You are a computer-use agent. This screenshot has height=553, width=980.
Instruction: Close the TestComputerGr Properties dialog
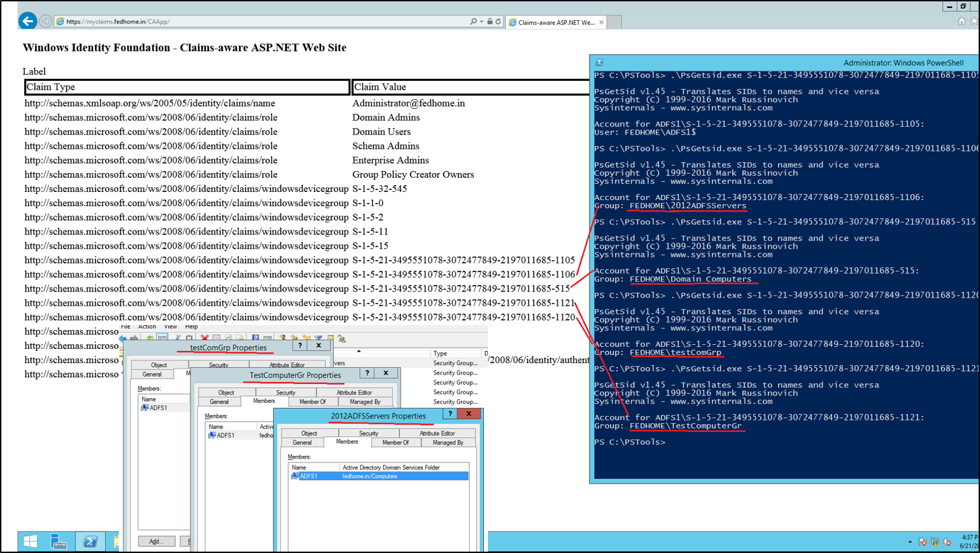click(x=386, y=373)
